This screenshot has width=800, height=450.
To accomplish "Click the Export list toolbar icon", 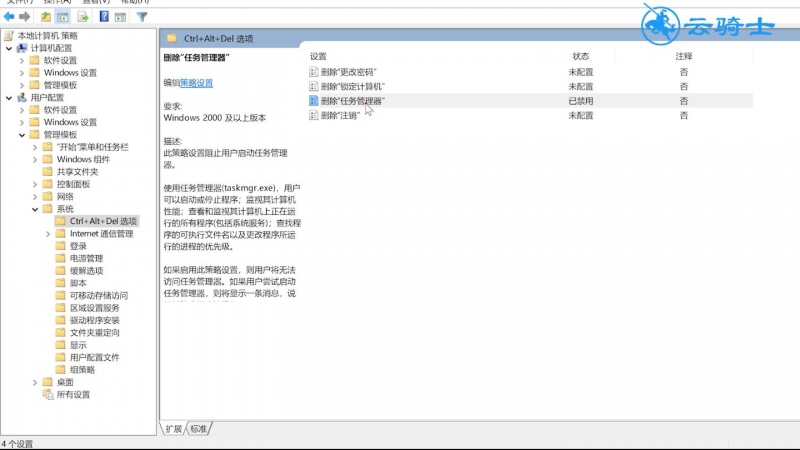I will tap(83, 17).
